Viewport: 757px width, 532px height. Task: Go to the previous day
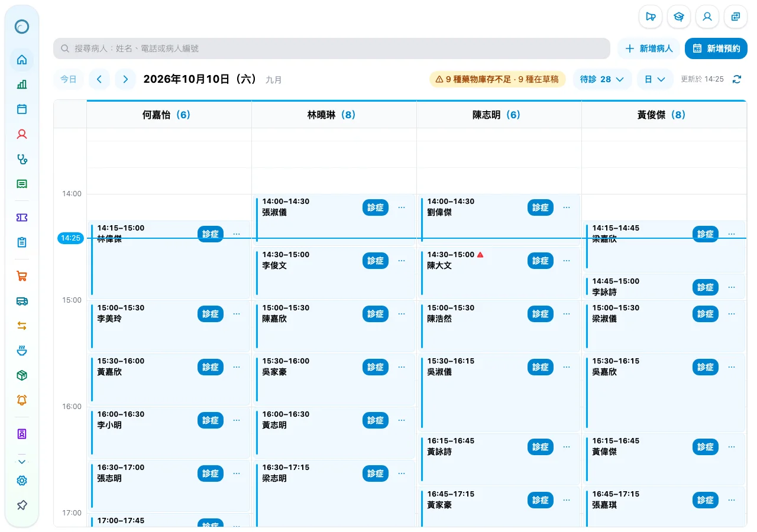[x=99, y=79]
